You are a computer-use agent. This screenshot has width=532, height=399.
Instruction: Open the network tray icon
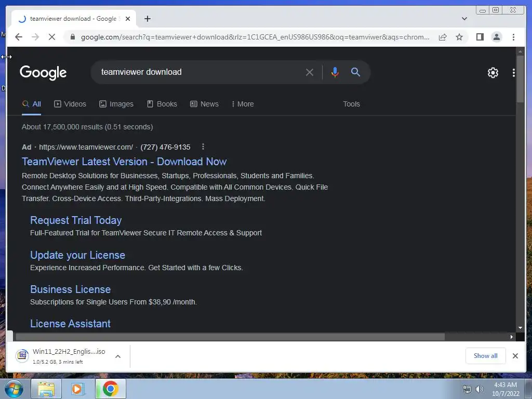[x=467, y=390]
